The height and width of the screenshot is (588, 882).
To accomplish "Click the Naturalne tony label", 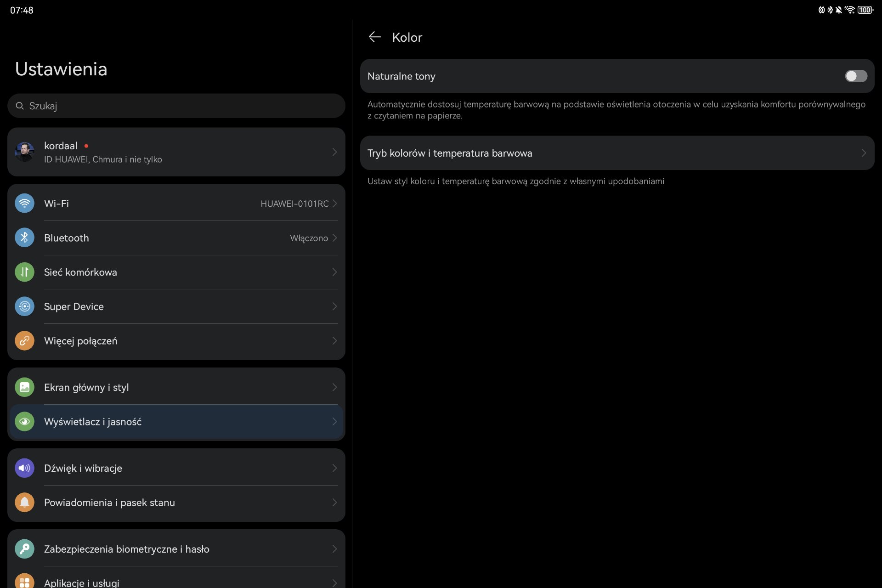I will (x=401, y=76).
